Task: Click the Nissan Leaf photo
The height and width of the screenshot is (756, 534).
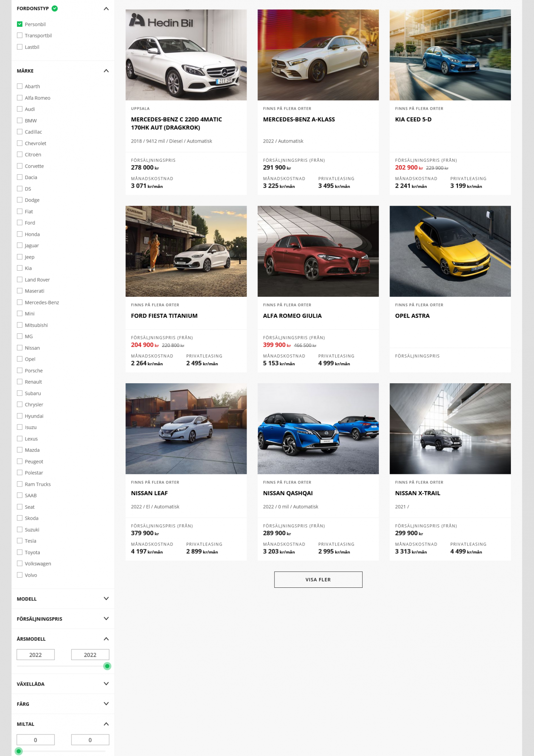Action: click(x=186, y=429)
